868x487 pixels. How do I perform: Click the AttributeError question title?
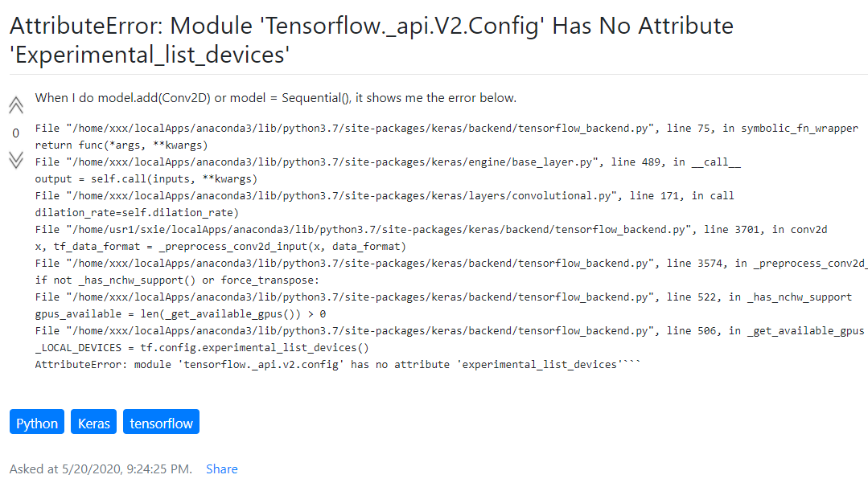pyautogui.click(x=372, y=40)
